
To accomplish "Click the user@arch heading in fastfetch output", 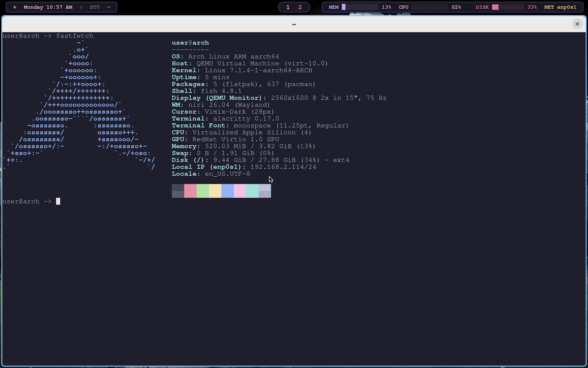I will click(x=190, y=43).
